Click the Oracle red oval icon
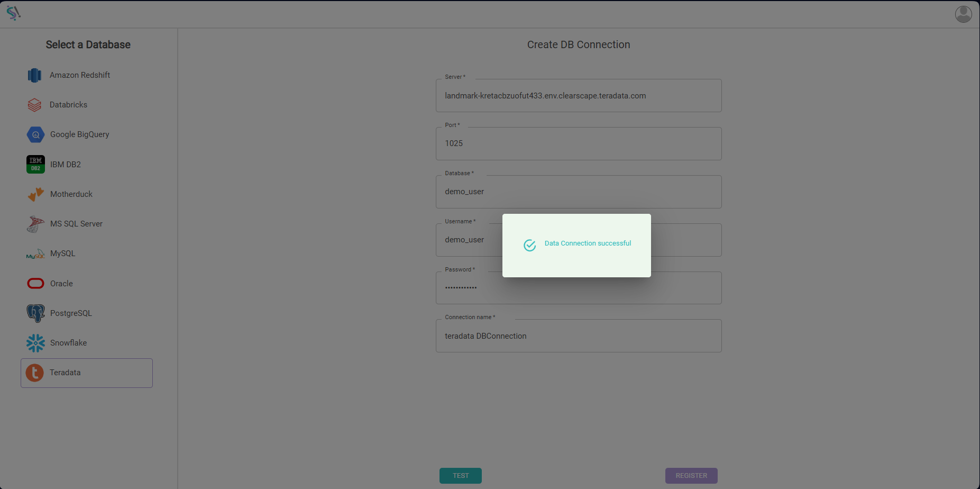This screenshot has width=980, height=489. pyautogui.click(x=35, y=284)
